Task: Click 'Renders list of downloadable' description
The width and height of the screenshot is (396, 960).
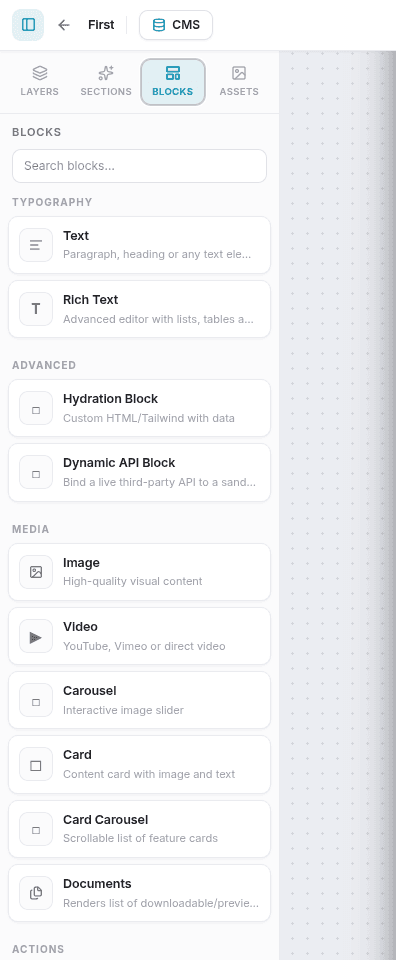Action: click(161, 903)
